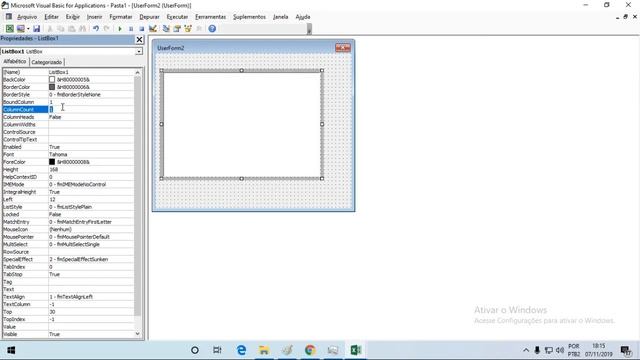Select the Visible property row
Image resolution: width=640 pixels, height=360 pixels.
(68, 334)
